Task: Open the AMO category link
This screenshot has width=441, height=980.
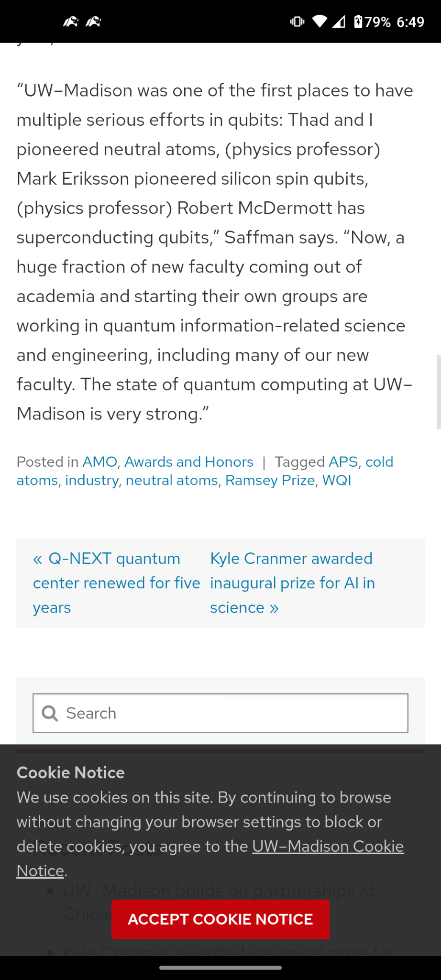Action: coord(99,462)
